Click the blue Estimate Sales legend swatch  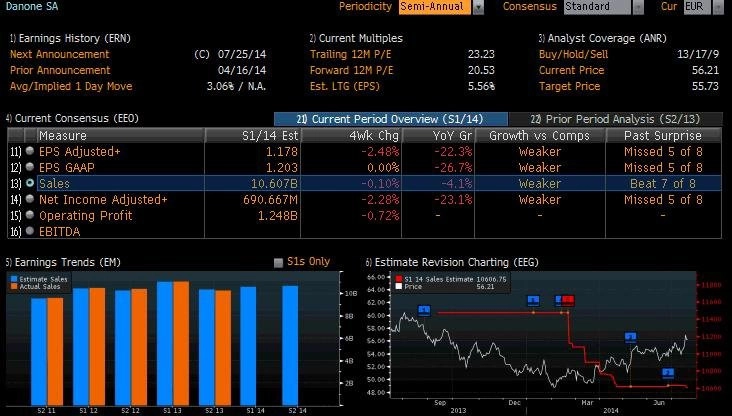pyautogui.click(x=14, y=279)
